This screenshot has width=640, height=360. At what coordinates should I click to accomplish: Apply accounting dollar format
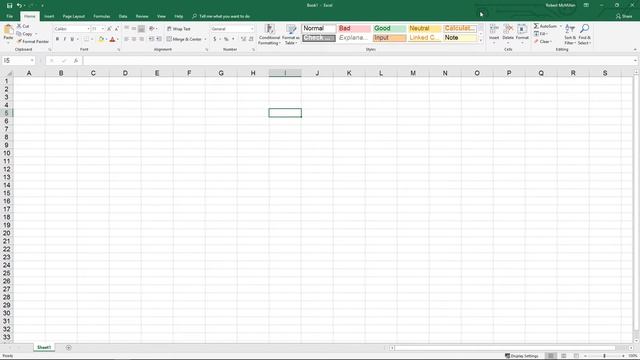(x=215, y=39)
